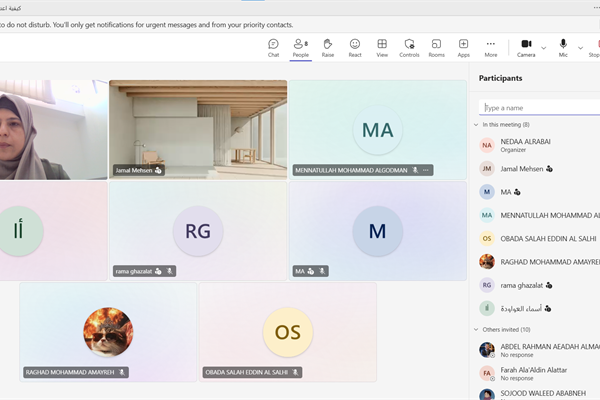Select the RAGHAD MOHAMMAD AMAYREH tile

[x=108, y=332]
